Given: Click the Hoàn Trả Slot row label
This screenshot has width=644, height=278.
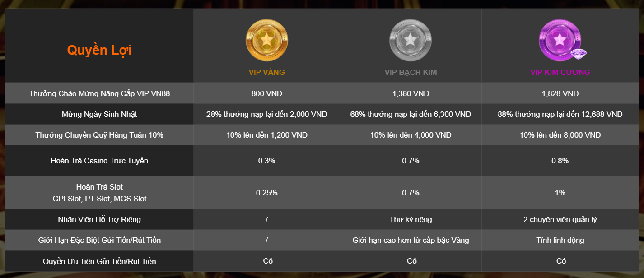Looking at the screenshot, I should coord(99,193).
